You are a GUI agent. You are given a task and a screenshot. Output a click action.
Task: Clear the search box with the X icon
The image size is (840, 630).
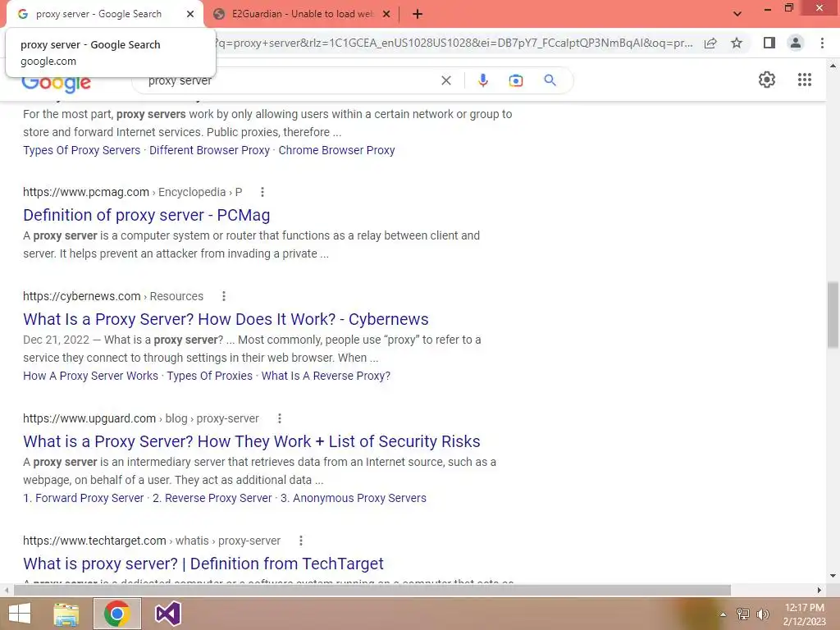click(x=445, y=80)
